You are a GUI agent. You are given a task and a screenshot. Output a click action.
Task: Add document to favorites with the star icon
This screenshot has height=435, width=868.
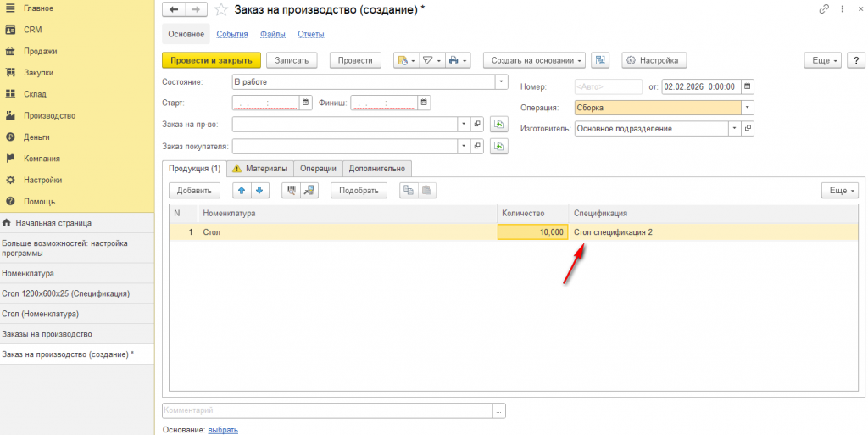coord(221,9)
